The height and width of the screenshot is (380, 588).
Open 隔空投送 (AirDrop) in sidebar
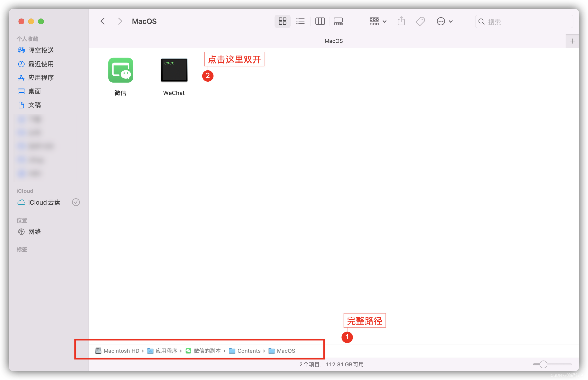click(x=41, y=50)
